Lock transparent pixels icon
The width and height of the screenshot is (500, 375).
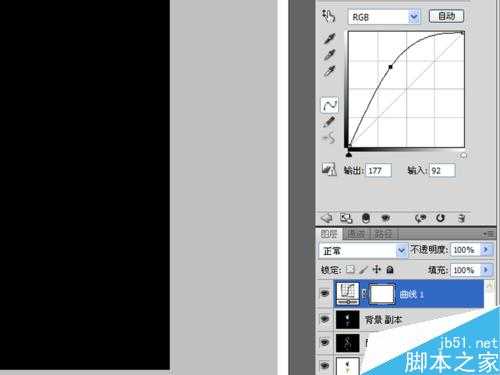tap(350, 269)
